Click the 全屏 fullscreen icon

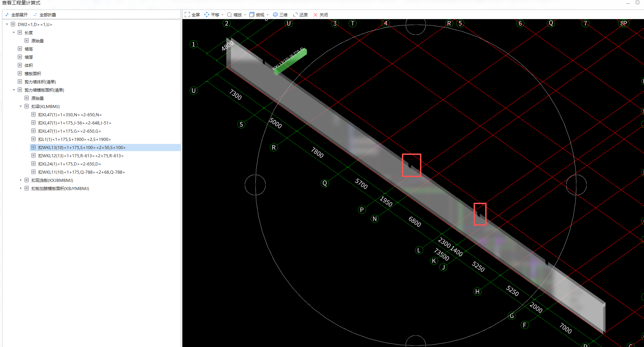[x=187, y=15]
